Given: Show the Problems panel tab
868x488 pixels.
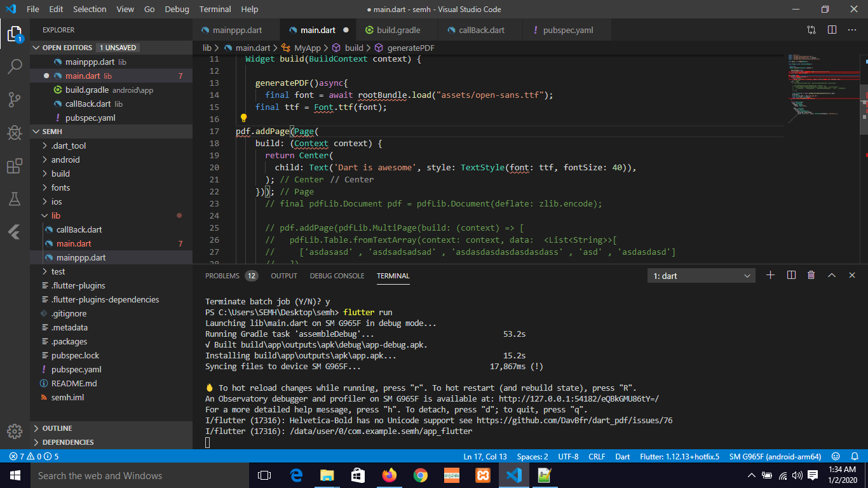Looking at the screenshot, I should 231,276.
